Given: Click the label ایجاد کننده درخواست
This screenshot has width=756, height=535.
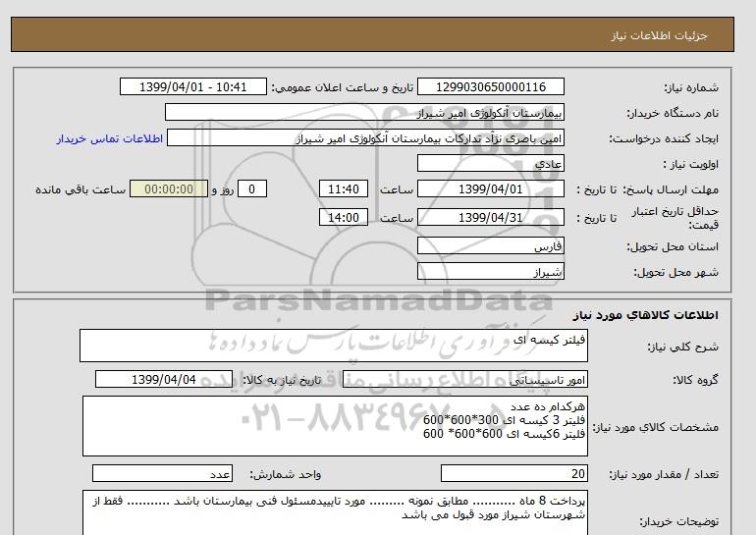Looking at the screenshot, I should (664, 138).
